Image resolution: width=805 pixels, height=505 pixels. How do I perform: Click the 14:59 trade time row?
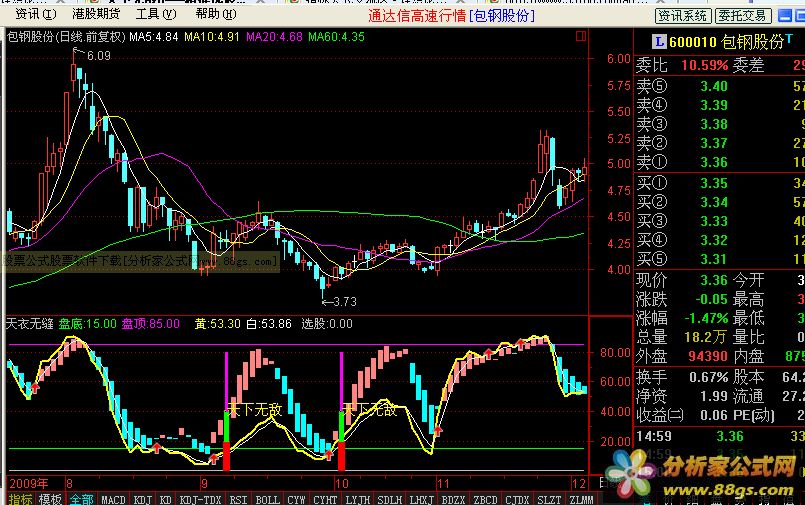[x=719, y=436]
